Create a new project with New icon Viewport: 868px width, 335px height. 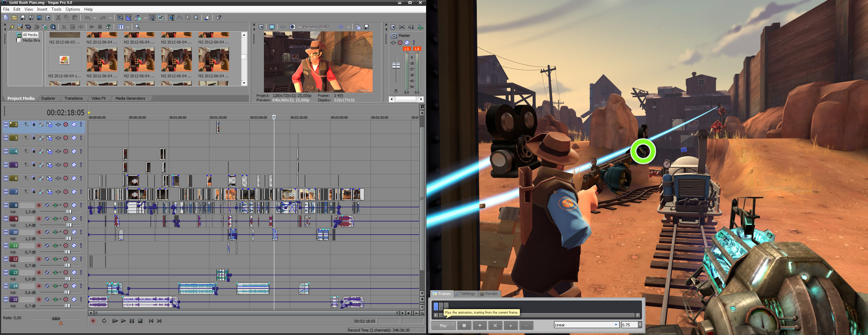click(x=6, y=18)
